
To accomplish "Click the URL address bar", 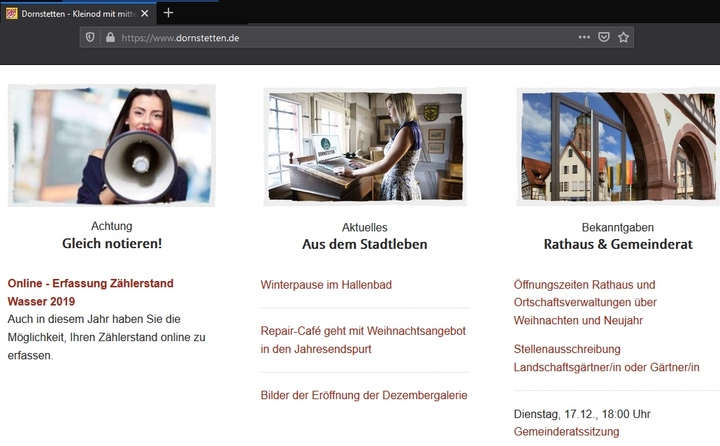I will click(340, 37).
